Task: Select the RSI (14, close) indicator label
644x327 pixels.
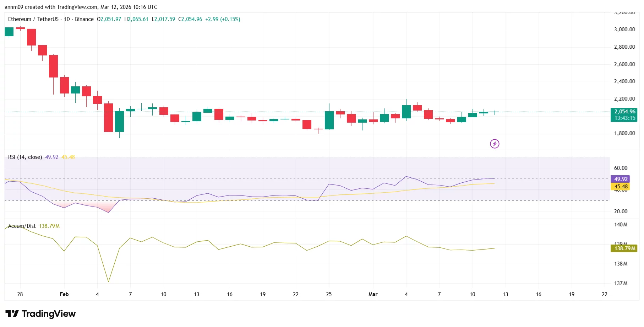Action: 25,157
